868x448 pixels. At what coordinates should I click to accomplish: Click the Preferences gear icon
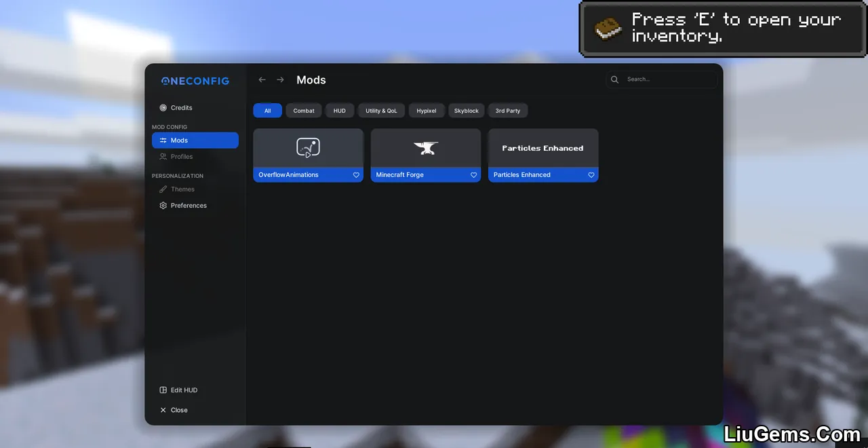163,206
